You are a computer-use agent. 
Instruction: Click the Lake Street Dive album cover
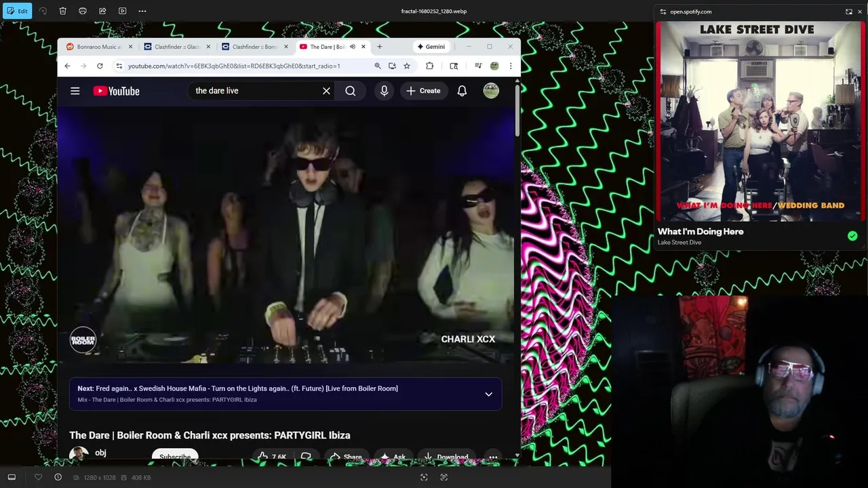(760, 121)
